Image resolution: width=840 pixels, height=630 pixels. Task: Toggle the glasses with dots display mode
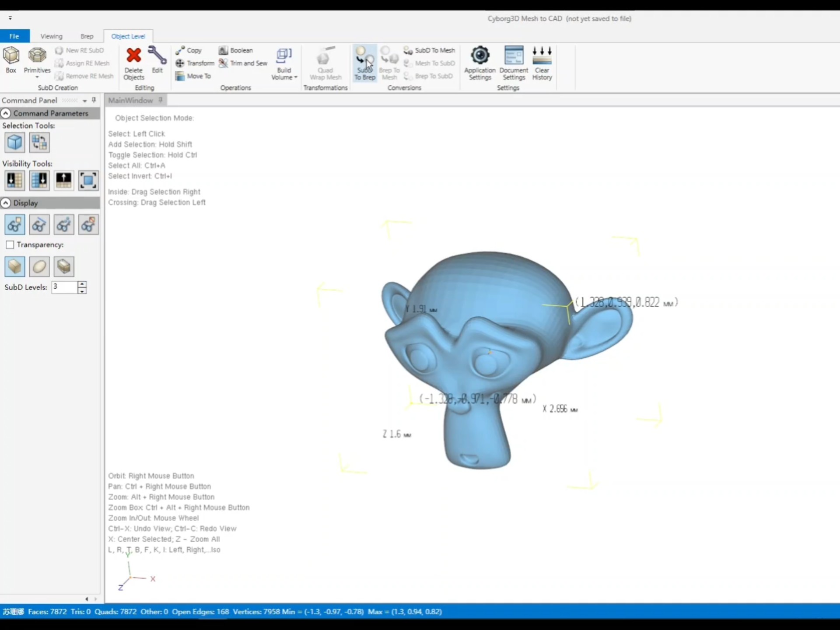pyautogui.click(x=64, y=225)
